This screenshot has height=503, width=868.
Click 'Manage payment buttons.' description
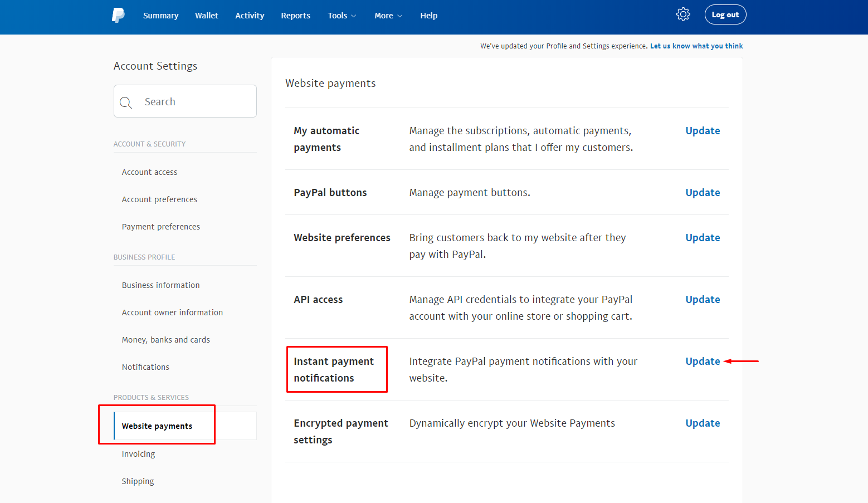470,193
